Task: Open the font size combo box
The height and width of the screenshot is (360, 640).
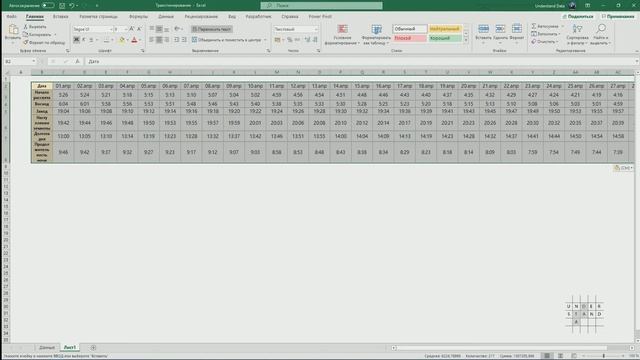Action: (120, 29)
